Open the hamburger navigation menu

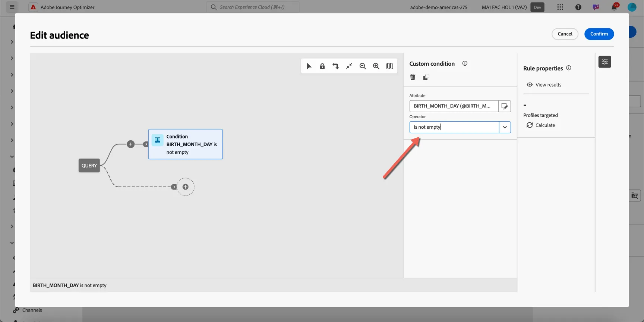[x=12, y=7]
